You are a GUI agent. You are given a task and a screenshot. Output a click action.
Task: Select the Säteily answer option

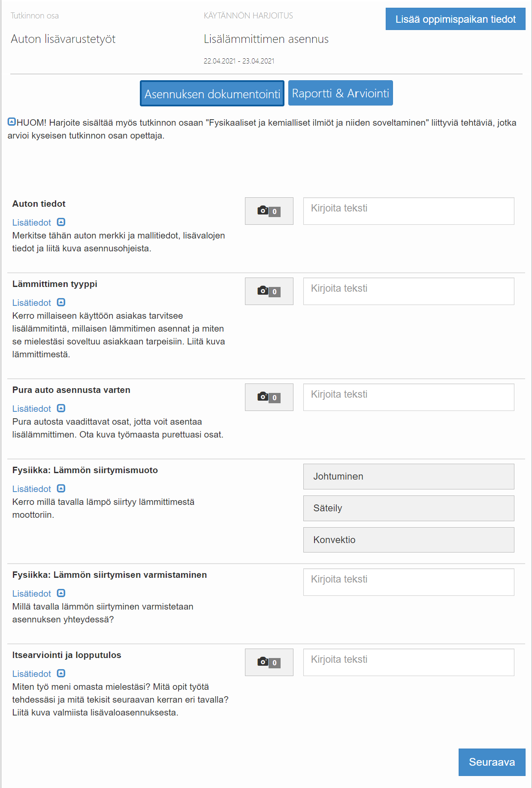[408, 508]
